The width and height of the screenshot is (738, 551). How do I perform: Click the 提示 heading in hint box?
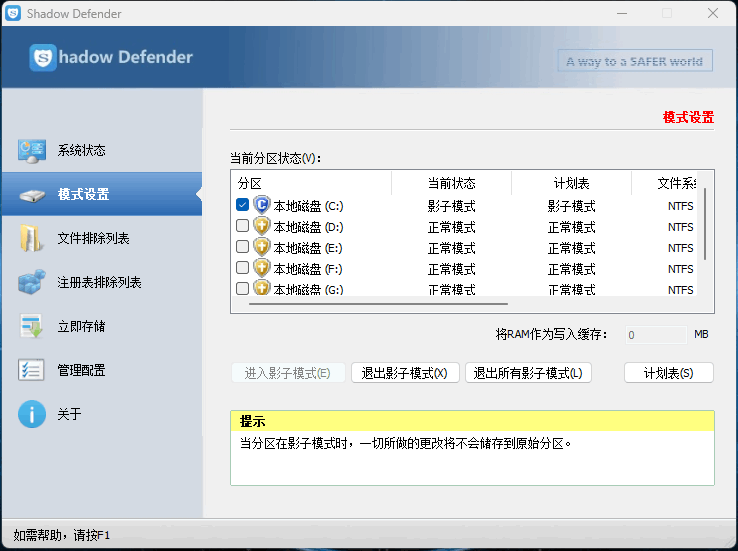click(x=253, y=421)
